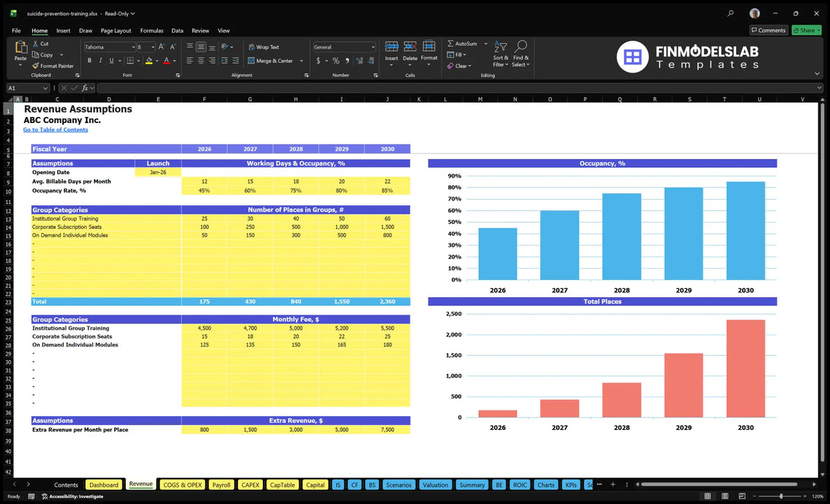Open the General number format dropdown
Screen dimensions: 830x504
pos(373,47)
